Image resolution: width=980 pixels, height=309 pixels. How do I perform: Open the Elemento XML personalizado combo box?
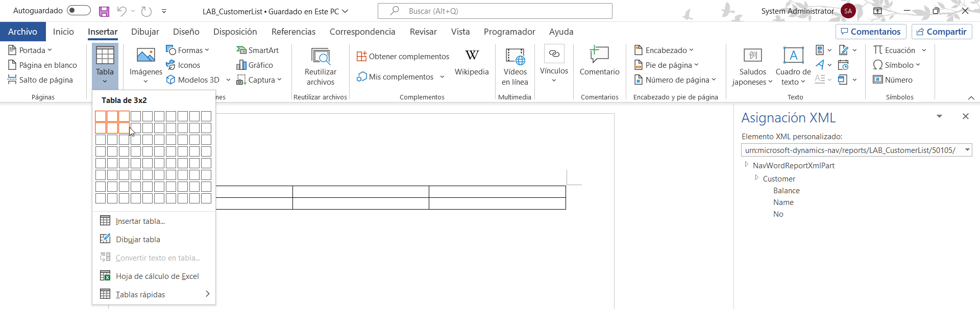856,150
